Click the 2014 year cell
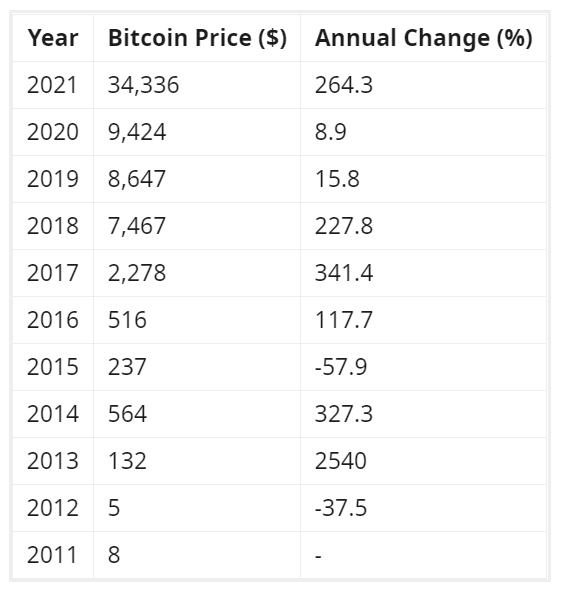The image size is (564, 592). tap(53, 414)
